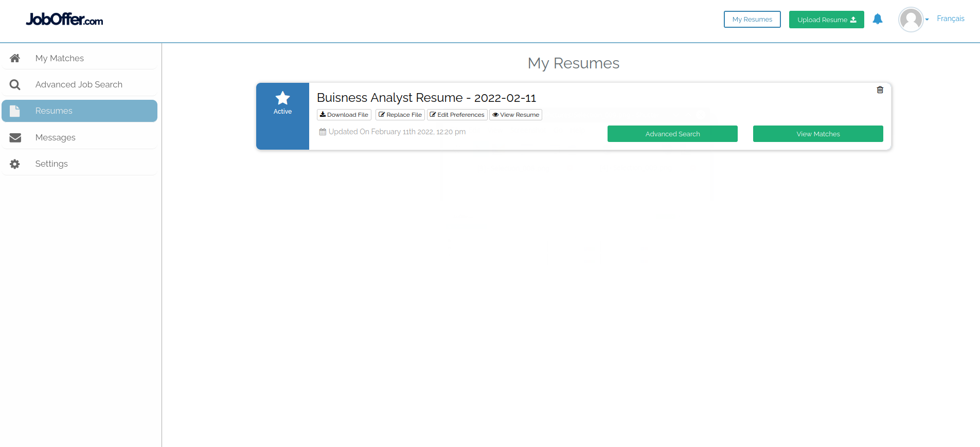Click the user avatar picture
Screen dimensions: 980x447
coord(911,20)
